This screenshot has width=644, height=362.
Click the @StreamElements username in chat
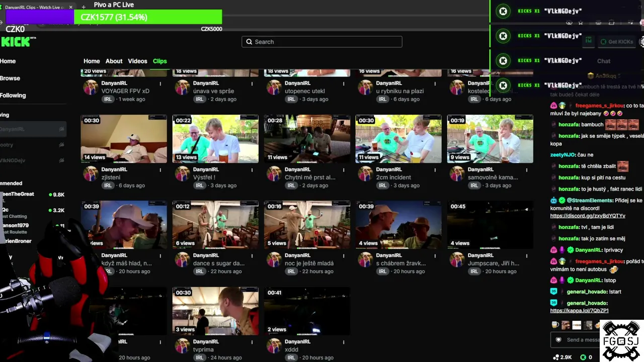(590, 201)
